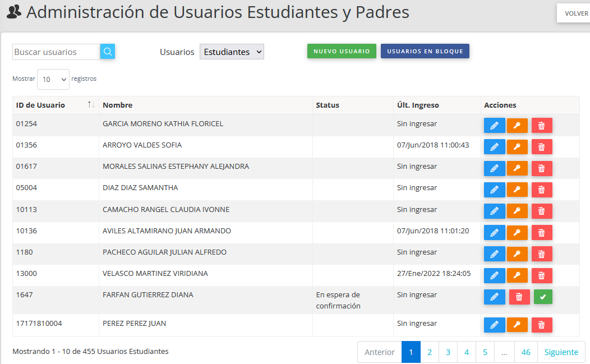Delete user MORALES SALINAS ESTEPHANY ALEJANDRA
The height and width of the screenshot is (364, 590).
(x=541, y=168)
